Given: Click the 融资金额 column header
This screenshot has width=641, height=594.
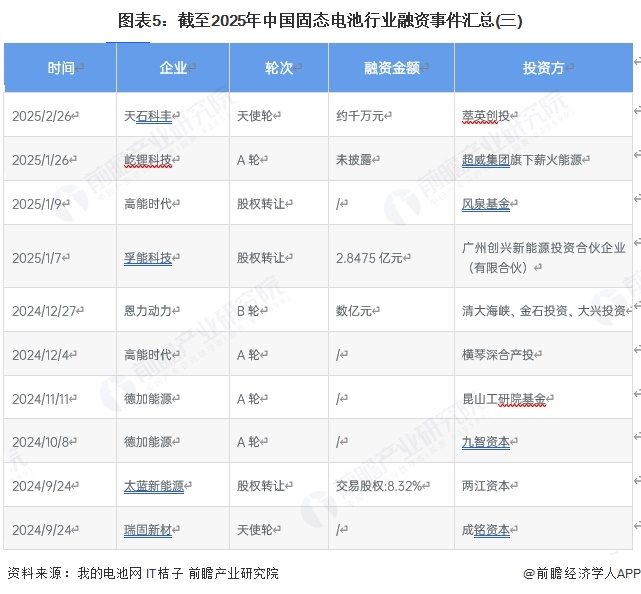Looking at the screenshot, I should 391,68.
